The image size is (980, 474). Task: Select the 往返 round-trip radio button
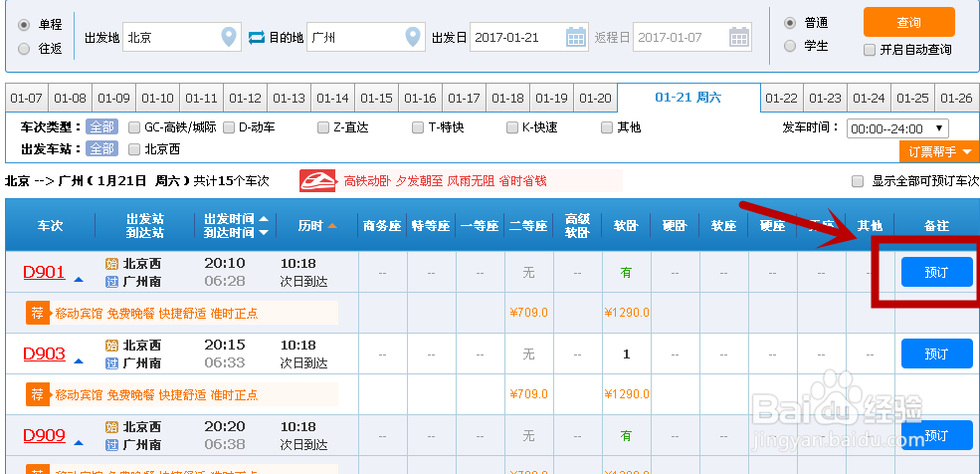24,48
